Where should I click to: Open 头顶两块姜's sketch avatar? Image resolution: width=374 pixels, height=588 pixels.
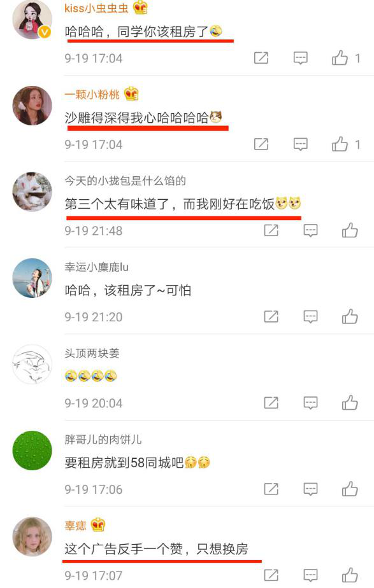tap(32, 364)
